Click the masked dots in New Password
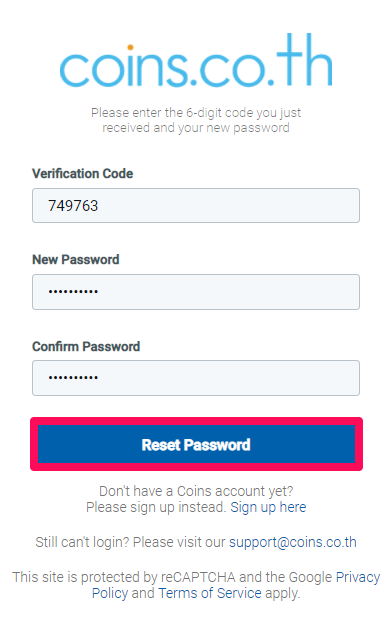The image size is (391, 628). click(73, 292)
